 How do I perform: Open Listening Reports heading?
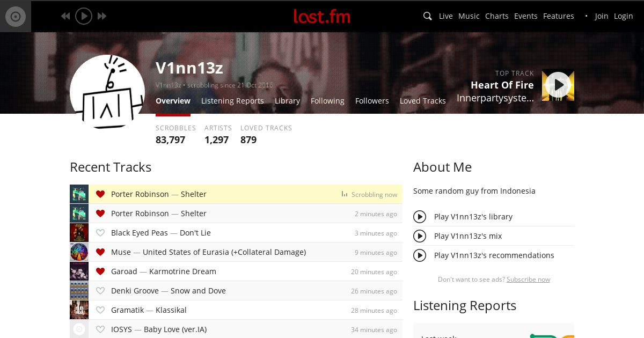tap(465, 306)
